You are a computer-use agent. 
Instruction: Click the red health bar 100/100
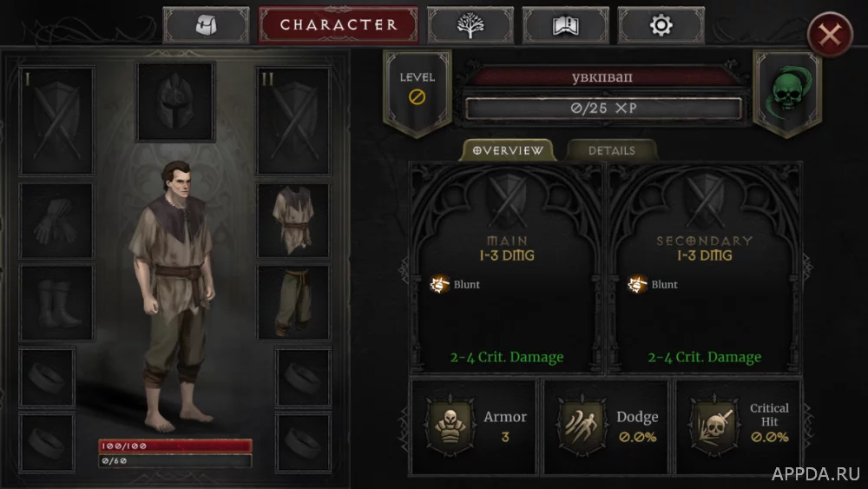[175, 446]
